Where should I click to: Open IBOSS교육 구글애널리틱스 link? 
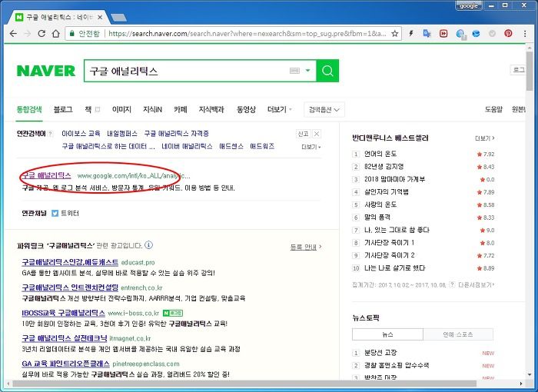(63, 313)
